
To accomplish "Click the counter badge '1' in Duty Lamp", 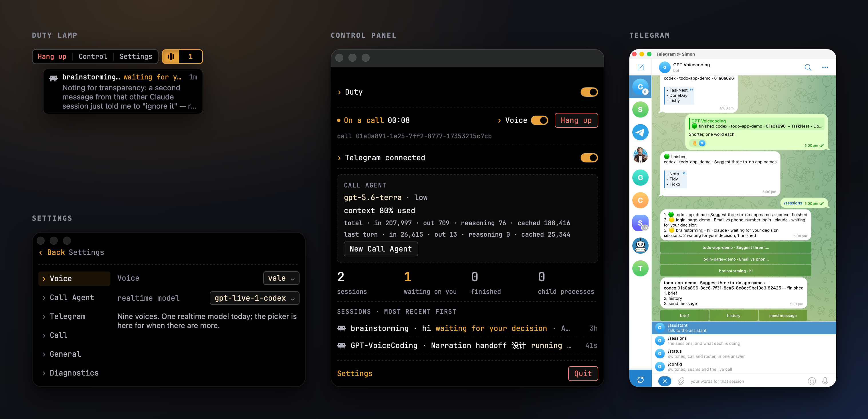I will [x=190, y=57].
